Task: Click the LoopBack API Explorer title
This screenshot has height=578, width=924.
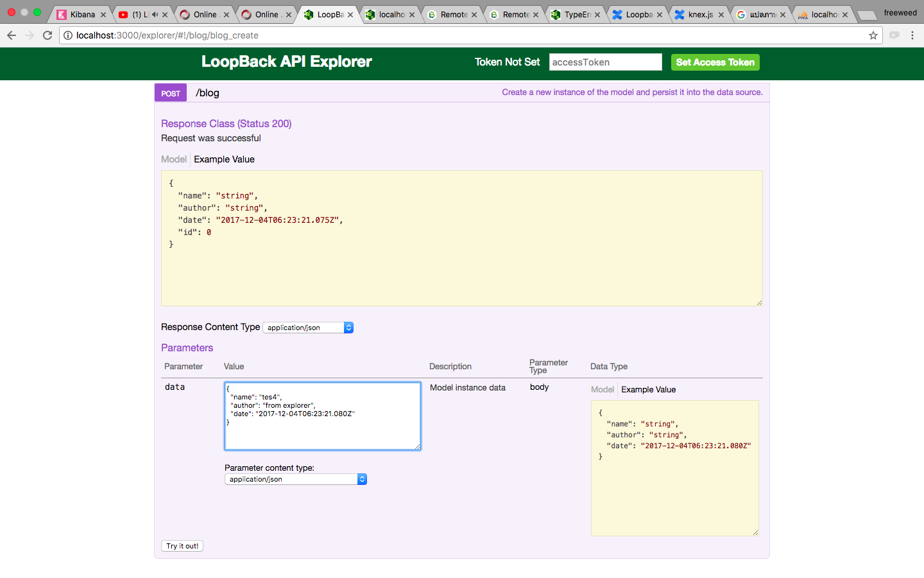Action: (286, 62)
